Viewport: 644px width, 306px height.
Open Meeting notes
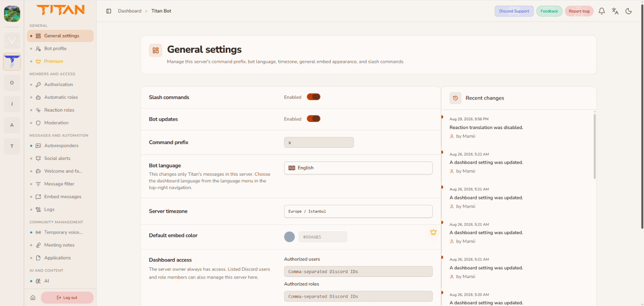click(60, 245)
